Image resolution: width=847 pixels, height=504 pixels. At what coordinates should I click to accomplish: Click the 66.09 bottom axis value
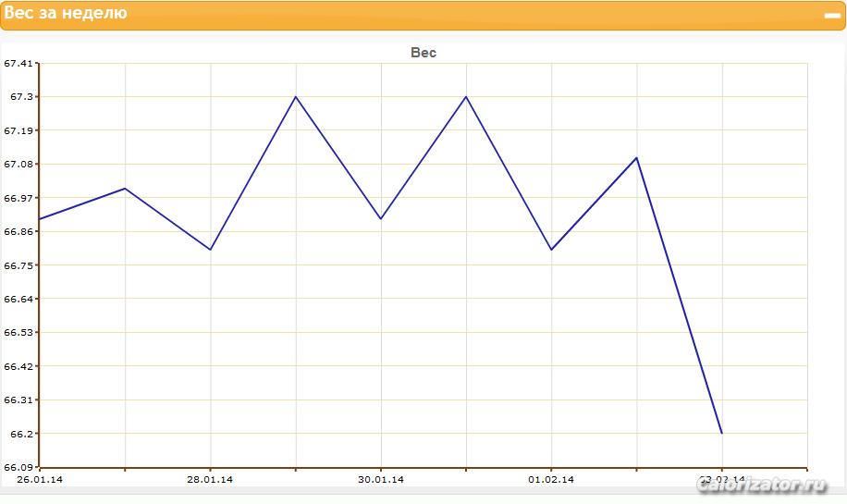pyautogui.click(x=18, y=467)
